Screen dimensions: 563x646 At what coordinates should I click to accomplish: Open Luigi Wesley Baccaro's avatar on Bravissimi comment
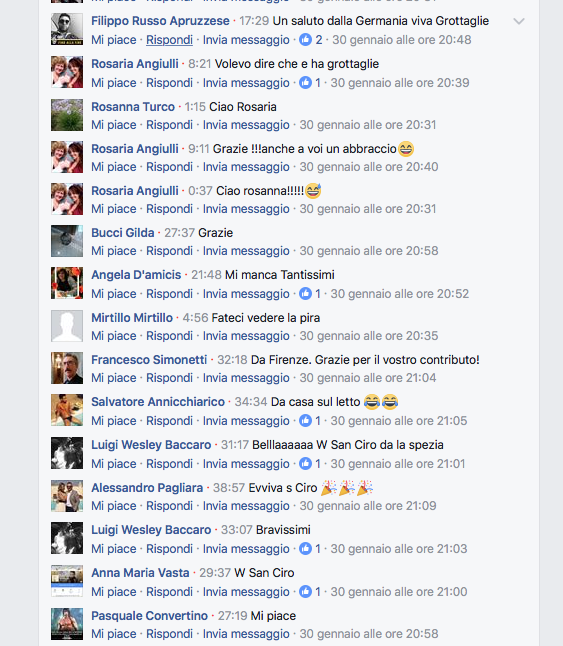tap(67, 538)
